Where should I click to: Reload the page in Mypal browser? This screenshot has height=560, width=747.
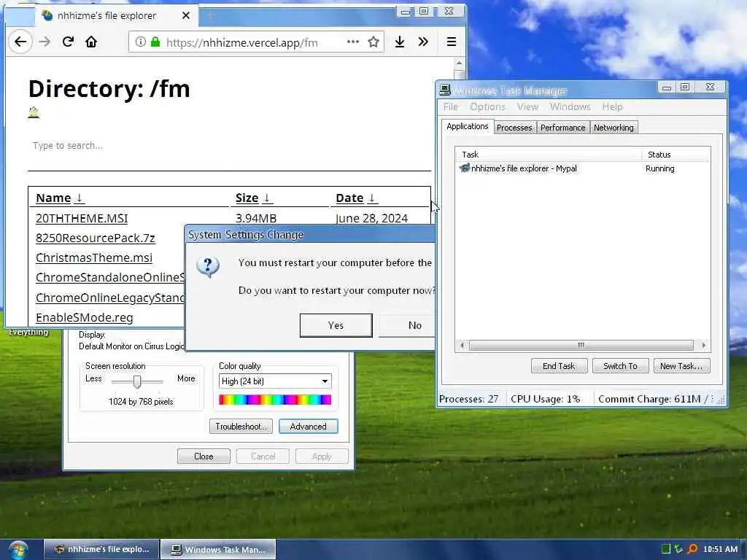click(x=68, y=42)
